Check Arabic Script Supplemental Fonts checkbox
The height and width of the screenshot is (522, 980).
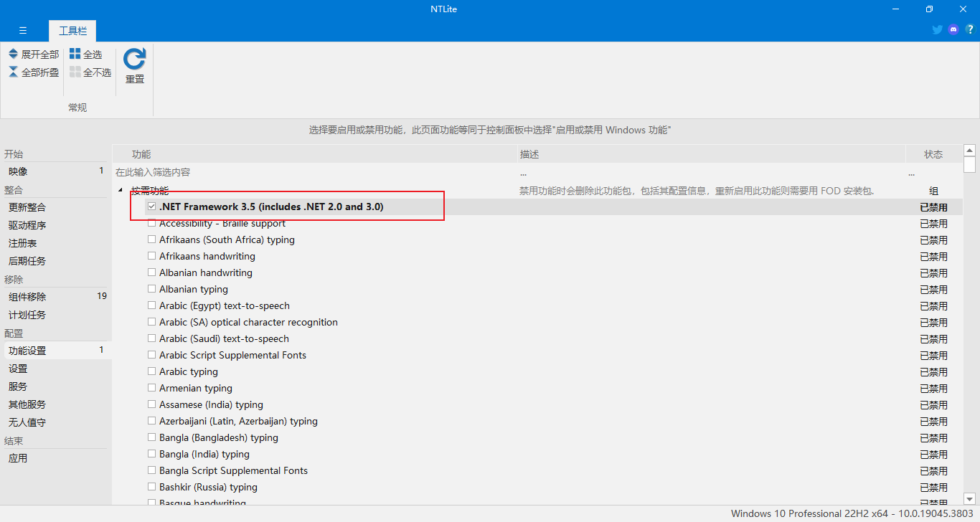pos(151,355)
